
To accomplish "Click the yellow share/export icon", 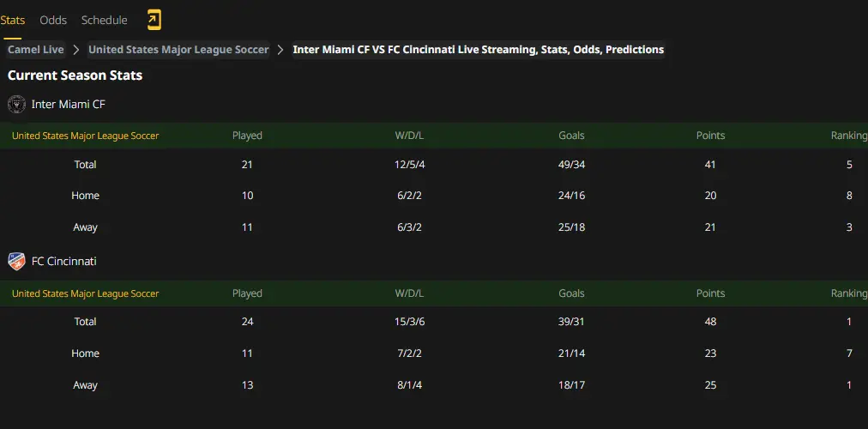I will pyautogui.click(x=154, y=20).
